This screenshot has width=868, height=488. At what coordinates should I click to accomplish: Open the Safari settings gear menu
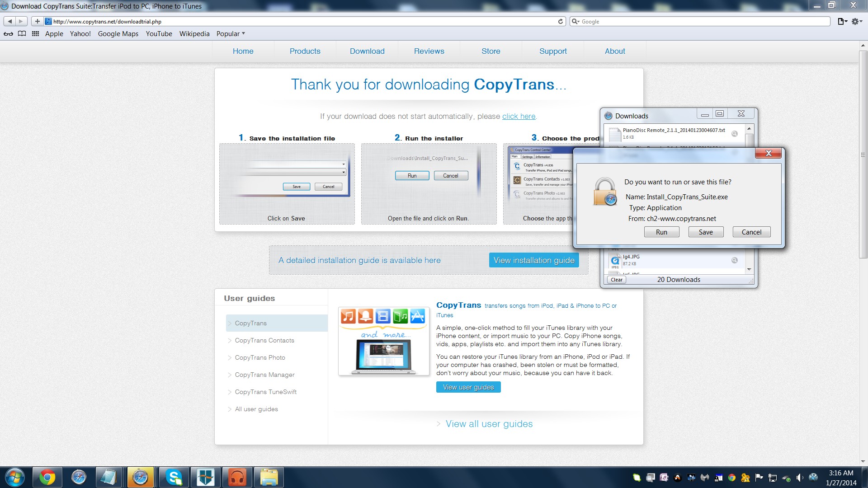tap(857, 21)
